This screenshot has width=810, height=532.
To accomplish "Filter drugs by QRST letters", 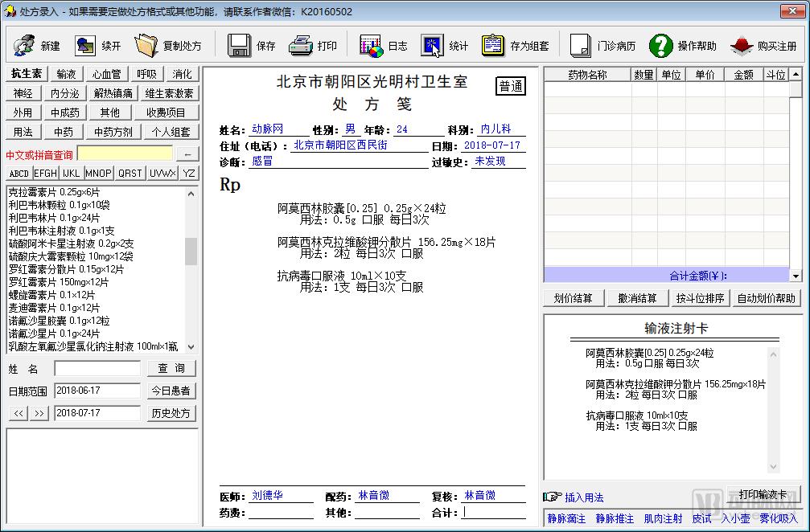I will [x=130, y=174].
